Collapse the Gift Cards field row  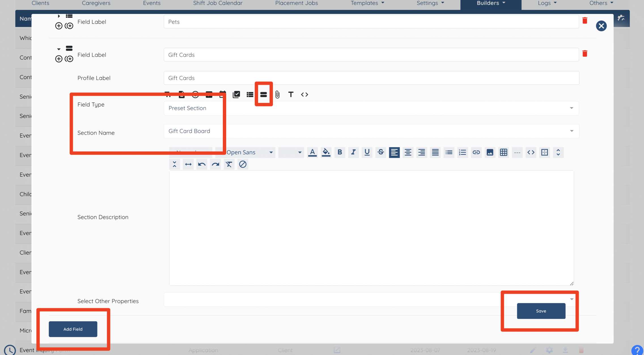tap(59, 49)
